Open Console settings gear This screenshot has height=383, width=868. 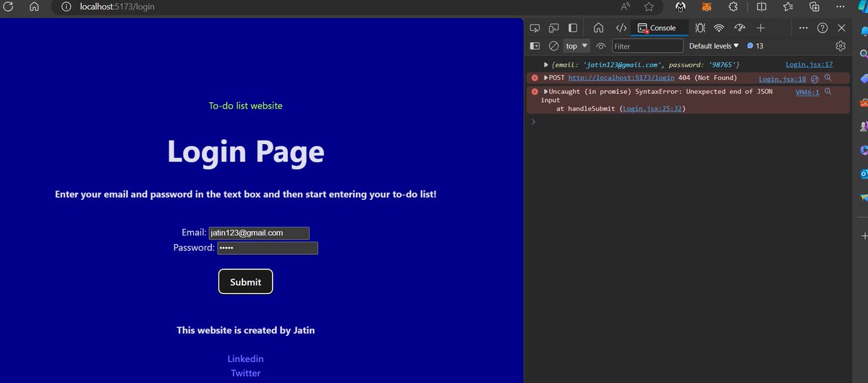click(x=841, y=46)
